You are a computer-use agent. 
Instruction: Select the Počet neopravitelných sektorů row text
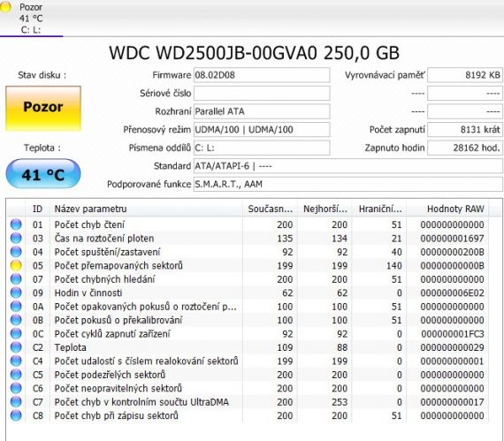118,388
